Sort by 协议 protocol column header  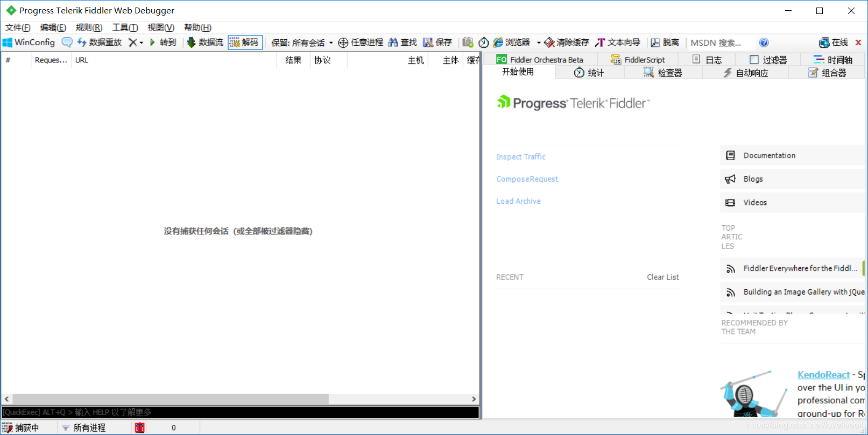(329, 60)
